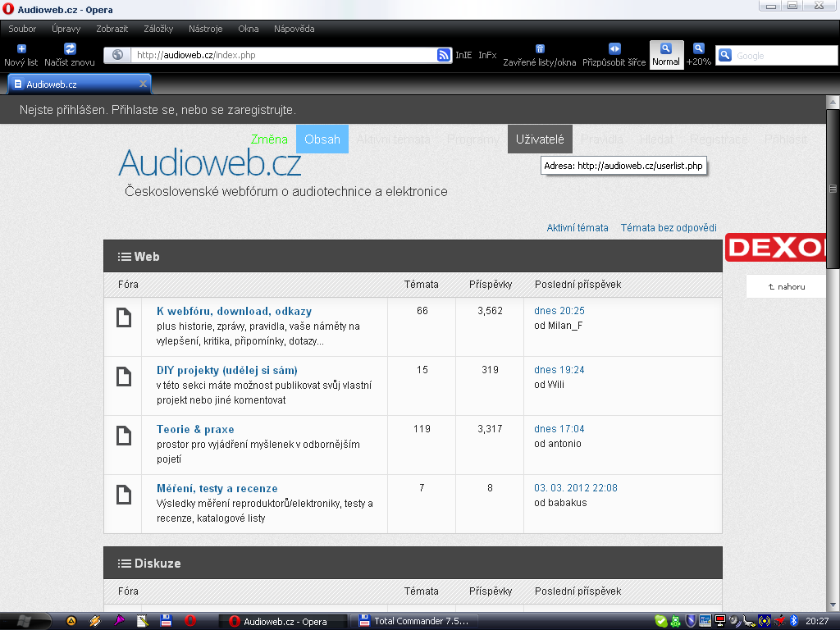
Task: Select the Audioweb.cz browser tab
Action: [80, 84]
